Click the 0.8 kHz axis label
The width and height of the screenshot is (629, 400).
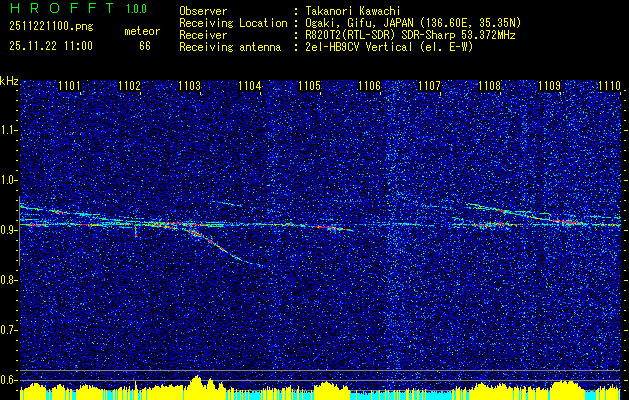coord(8,280)
